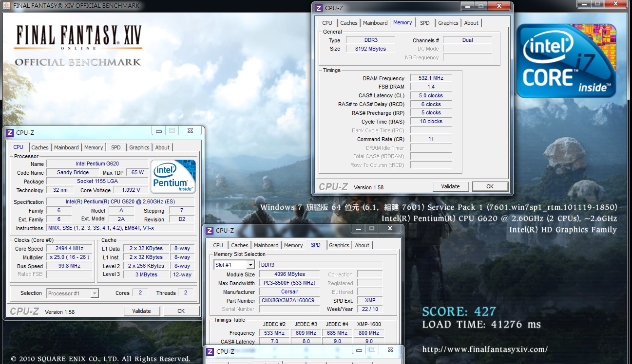Click the Core Voltage value 1.092 V
The image size is (632, 364).
point(131,190)
